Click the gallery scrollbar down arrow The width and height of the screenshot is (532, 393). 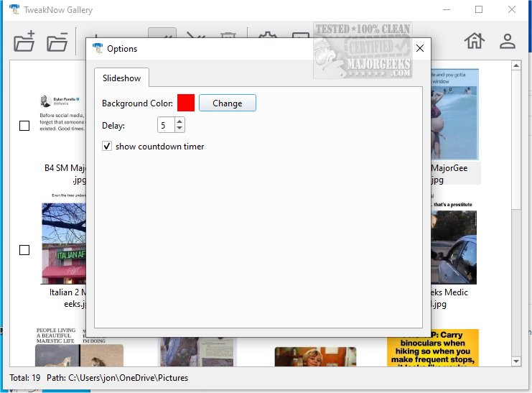[516, 361]
